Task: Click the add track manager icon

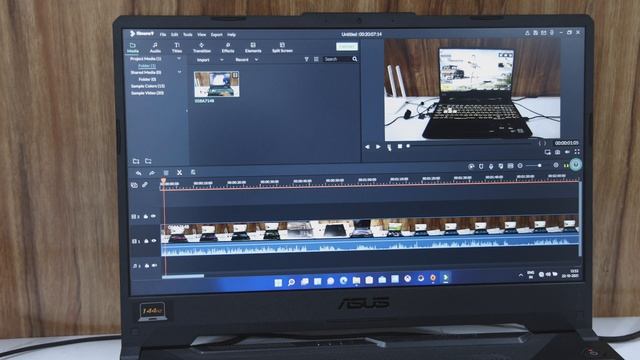Action: click(134, 185)
